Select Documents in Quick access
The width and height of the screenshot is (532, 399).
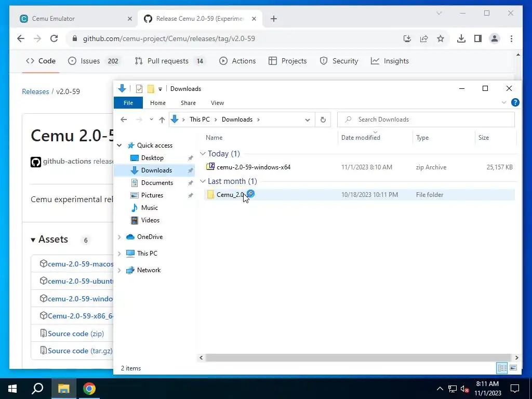(x=157, y=183)
